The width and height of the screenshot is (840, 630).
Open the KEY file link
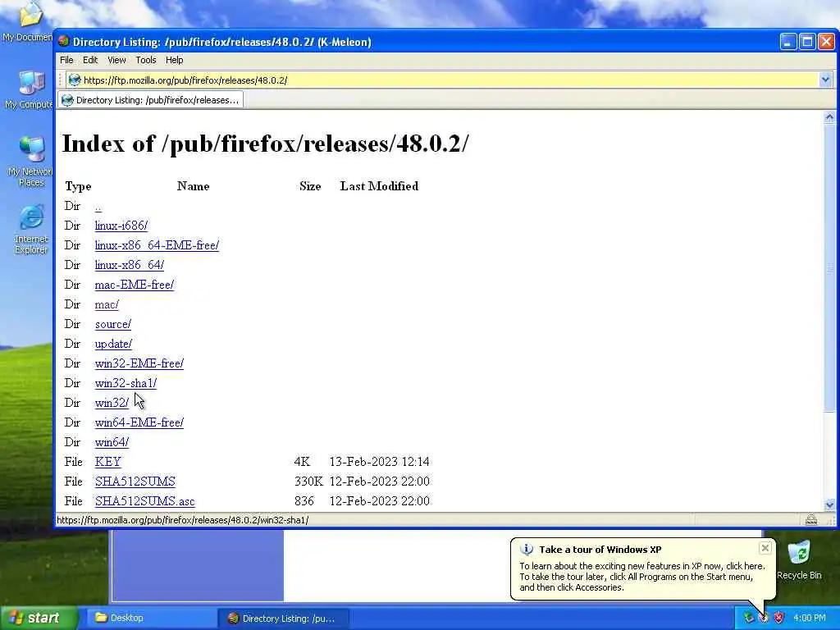[x=108, y=462]
